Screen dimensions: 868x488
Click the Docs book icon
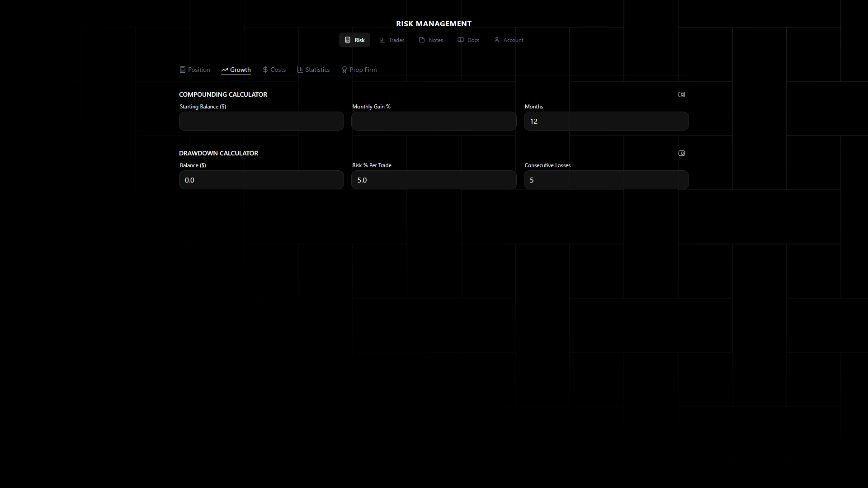[461, 40]
